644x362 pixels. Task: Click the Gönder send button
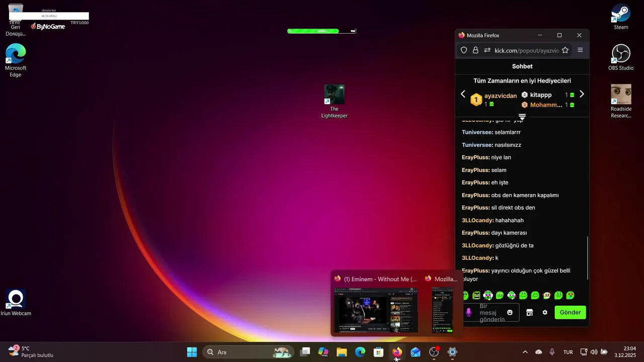[570, 312]
